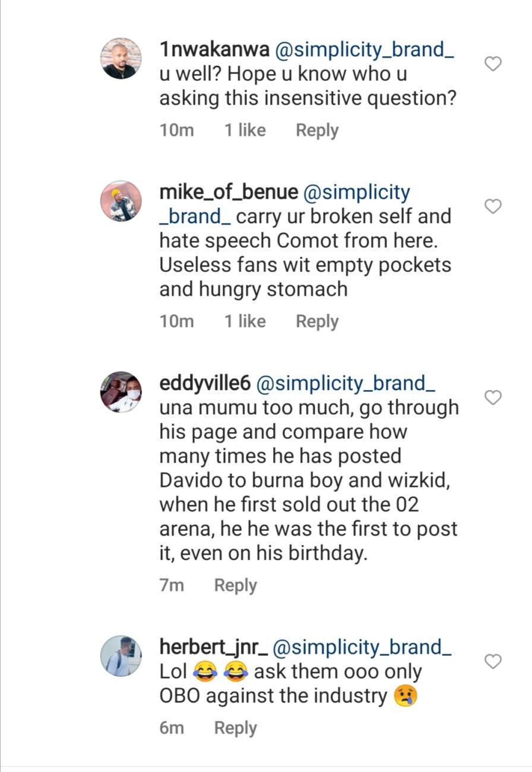Image resolution: width=532 pixels, height=772 pixels.
Task: Like 1nwakanwa's comment with the heart
Action: (493, 64)
